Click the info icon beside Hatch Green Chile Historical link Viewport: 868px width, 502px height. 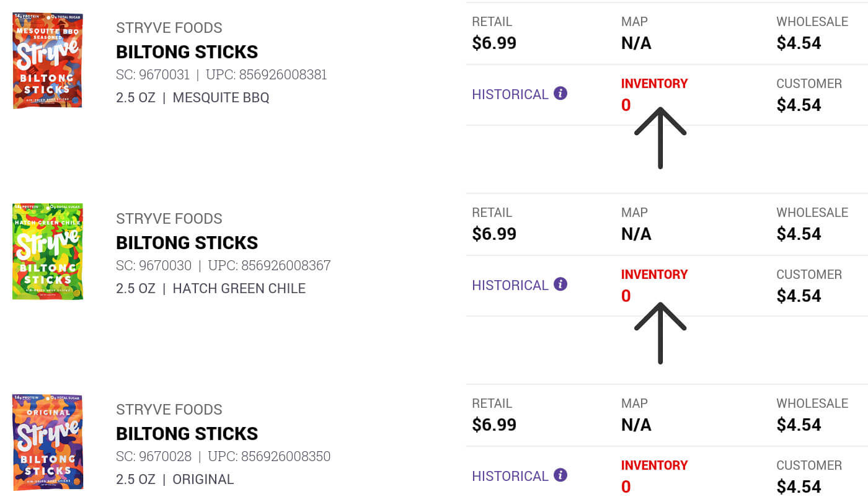560,284
